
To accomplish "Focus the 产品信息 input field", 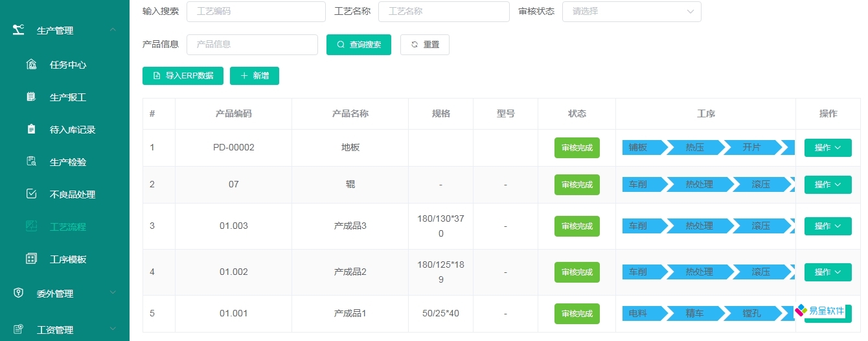I will [x=252, y=45].
